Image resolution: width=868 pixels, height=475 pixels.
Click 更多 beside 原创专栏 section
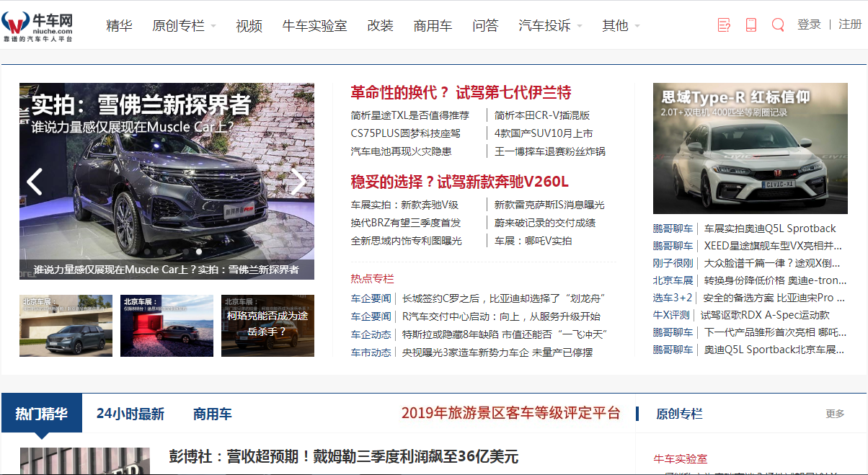[835, 414]
